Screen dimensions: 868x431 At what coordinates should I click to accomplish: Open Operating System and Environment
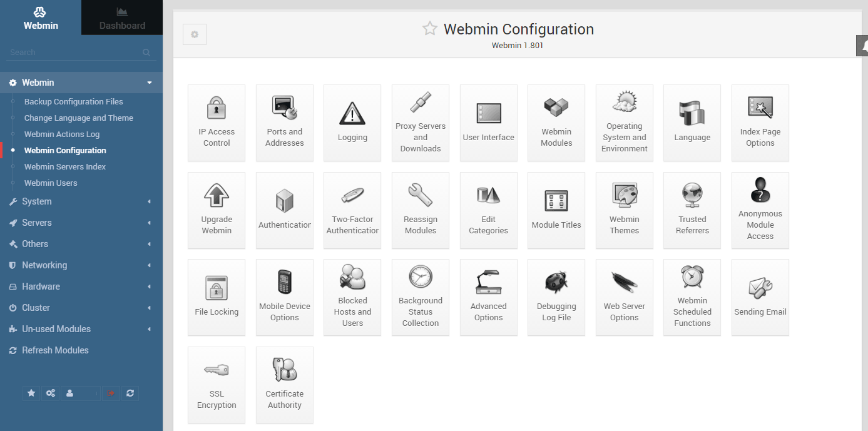point(625,123)
